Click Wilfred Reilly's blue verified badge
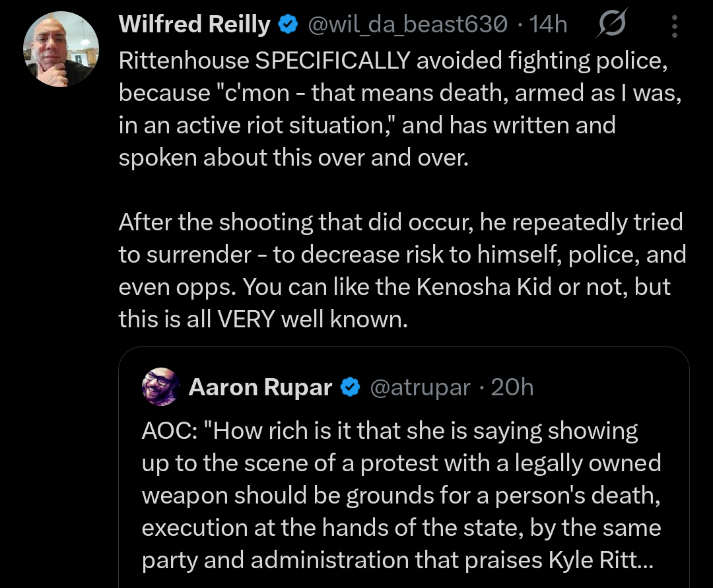This screenshot has height=588, width=713. point(287,25)
